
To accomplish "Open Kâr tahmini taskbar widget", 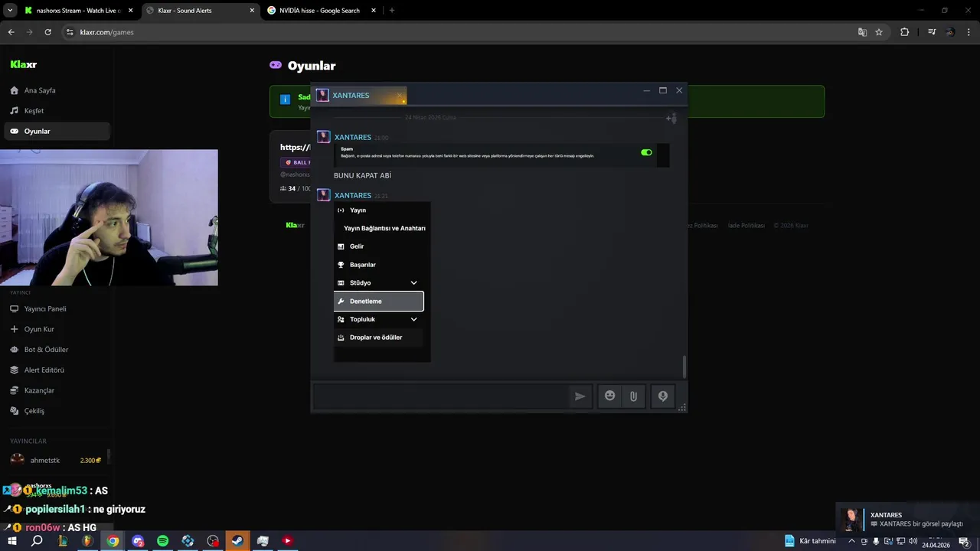I will pos(810,541).
